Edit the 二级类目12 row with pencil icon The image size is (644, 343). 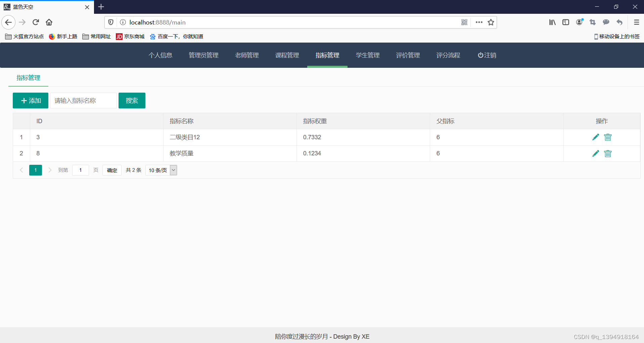click(595, 137)
